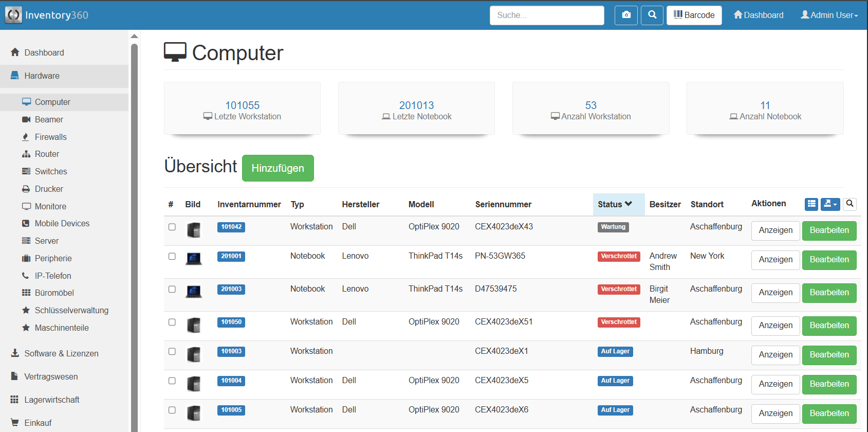Viewport: 868px width, 432px height.
Task: Tick the checkbox for inventory 101004
Action: 172,381
